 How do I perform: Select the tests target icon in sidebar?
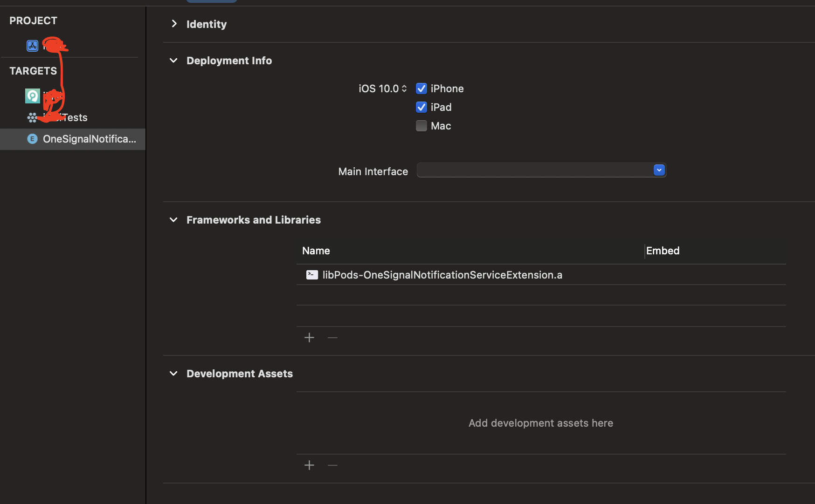[32, 117]
